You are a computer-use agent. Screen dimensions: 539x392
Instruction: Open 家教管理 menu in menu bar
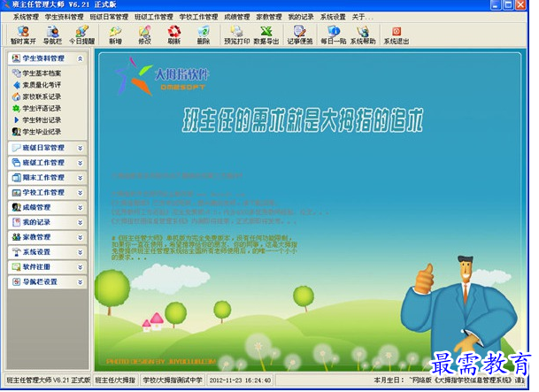[269, 17]
